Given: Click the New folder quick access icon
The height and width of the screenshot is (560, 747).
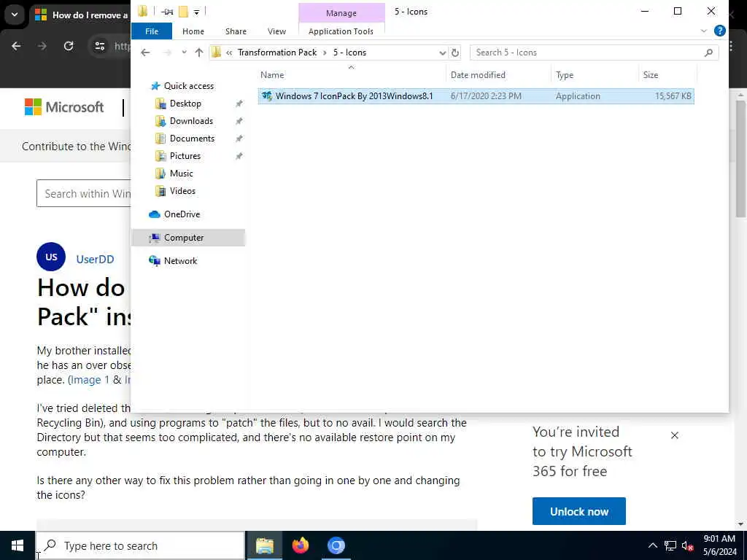Looking at the screenshot, I should tap(183, 12).
